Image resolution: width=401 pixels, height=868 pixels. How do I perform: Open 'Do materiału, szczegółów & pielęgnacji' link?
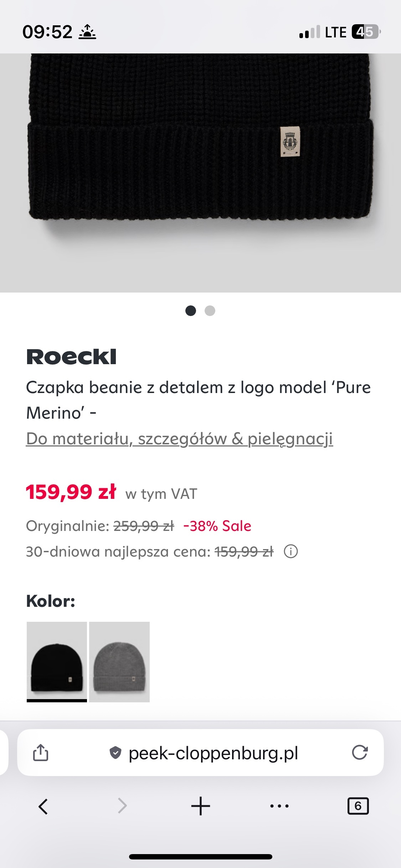tap(179, 439)
